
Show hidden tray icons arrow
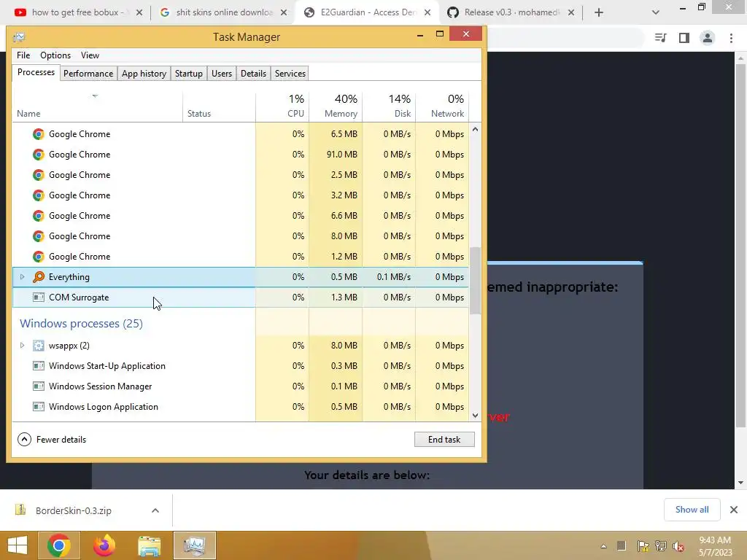coord(603,546)
